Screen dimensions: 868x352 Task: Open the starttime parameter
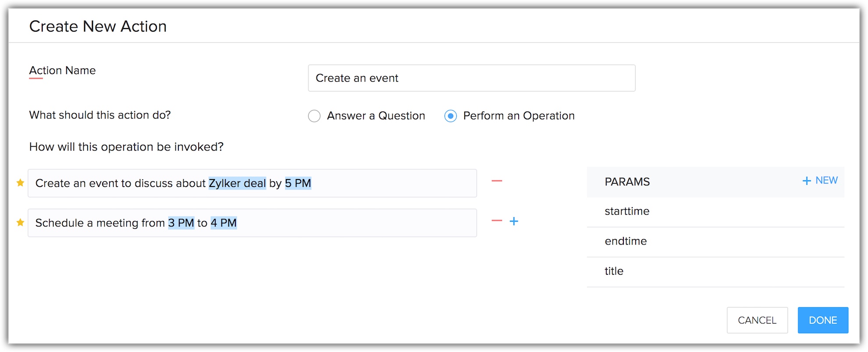[627, 212]
